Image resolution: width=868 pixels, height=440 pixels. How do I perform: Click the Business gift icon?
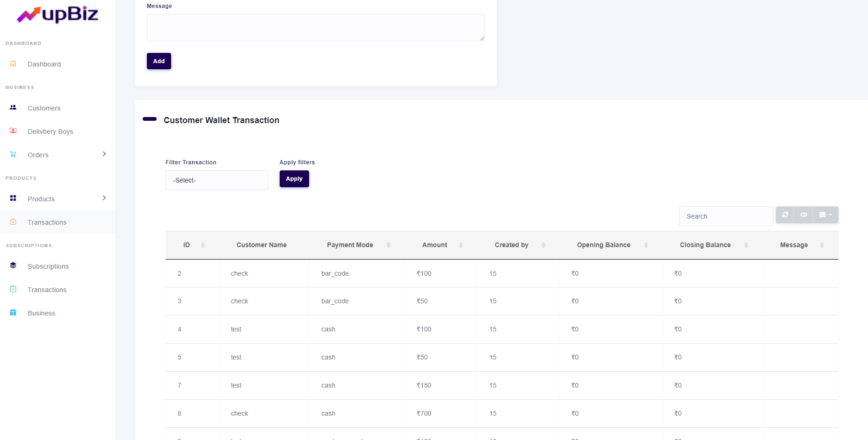[x=13, y=313]
